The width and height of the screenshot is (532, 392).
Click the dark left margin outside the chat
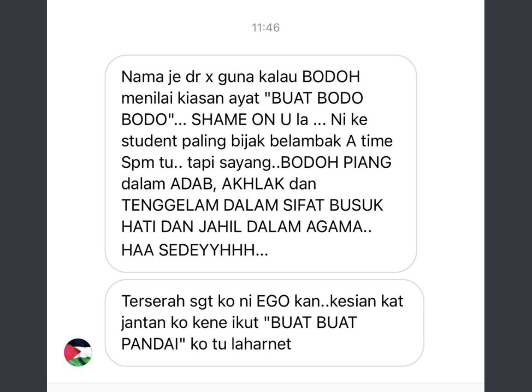(x=23, y=196)
